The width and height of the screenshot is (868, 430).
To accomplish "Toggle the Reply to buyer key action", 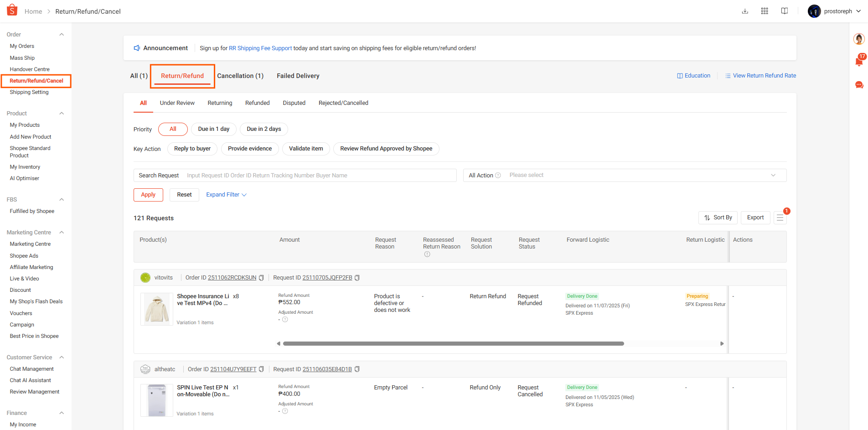I will point(192,149).
